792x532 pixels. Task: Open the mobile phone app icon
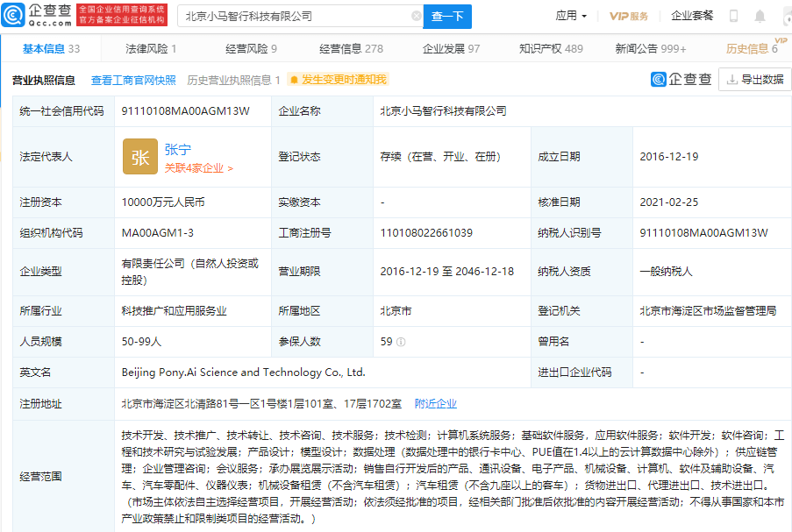733,16
